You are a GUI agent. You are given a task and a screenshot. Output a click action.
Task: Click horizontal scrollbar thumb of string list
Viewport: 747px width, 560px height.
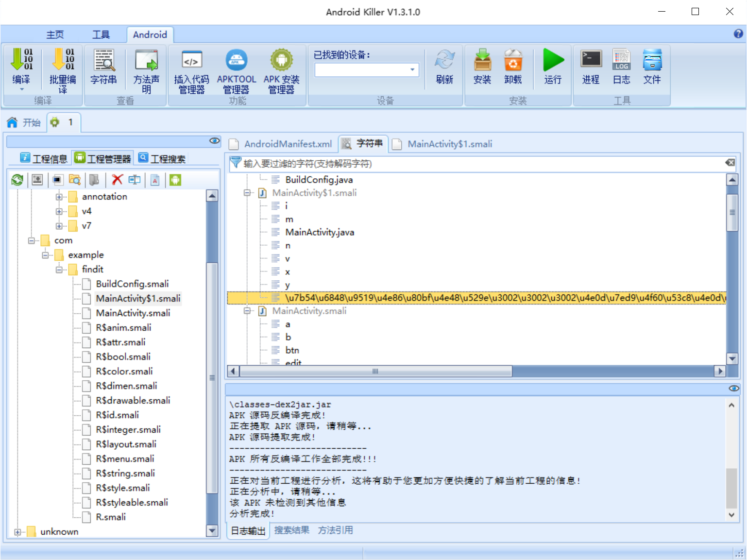375,372
